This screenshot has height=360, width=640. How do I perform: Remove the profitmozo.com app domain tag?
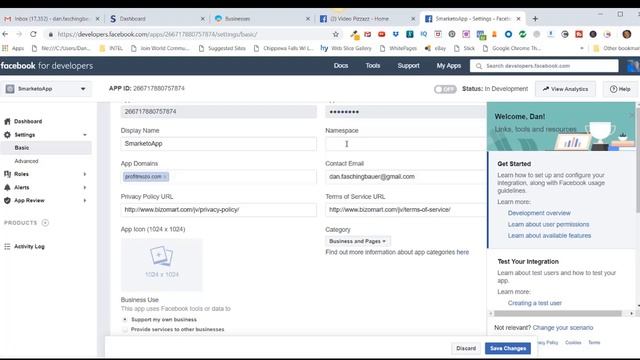pos(165,177)
